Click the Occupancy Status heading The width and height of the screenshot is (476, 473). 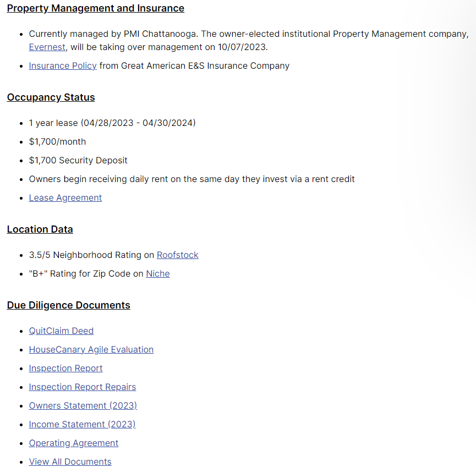(x=51, y=97)
